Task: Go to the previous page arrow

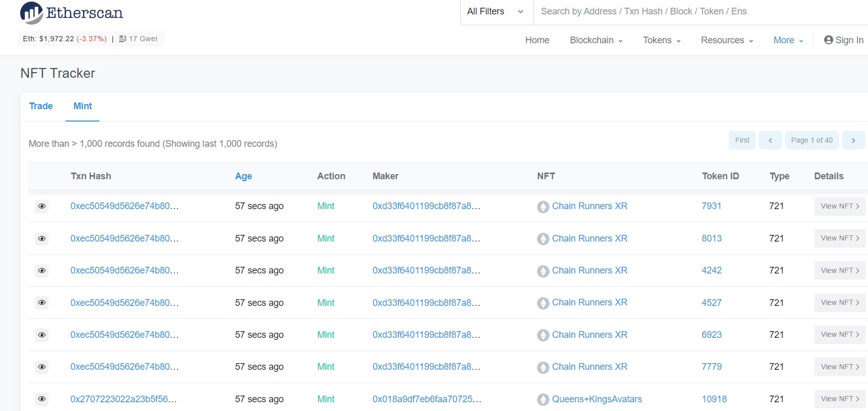Action: (770, 140)
